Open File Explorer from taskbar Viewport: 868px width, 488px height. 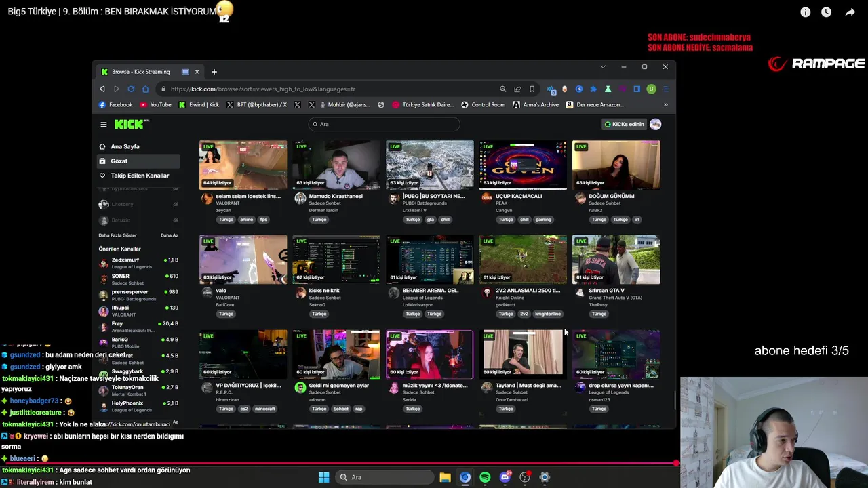click(445, 477)
